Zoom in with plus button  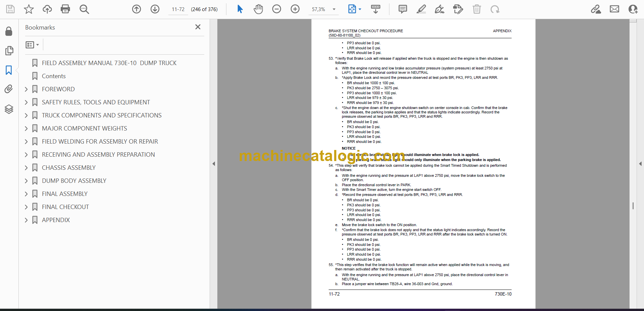(x=295, y=9)
